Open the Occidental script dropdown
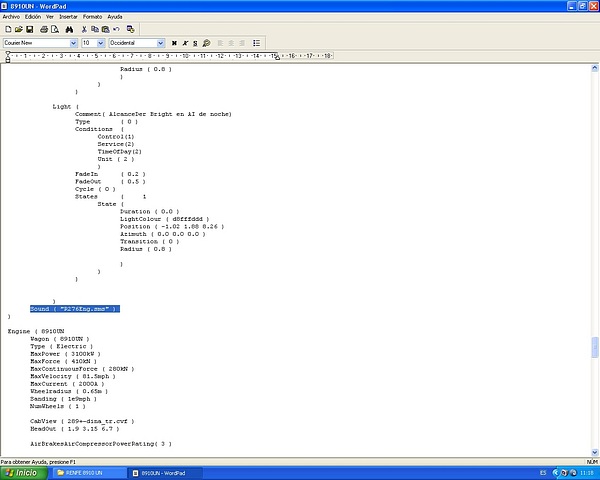600x480 pixels. pyautogui.click(x=161, y=43)
